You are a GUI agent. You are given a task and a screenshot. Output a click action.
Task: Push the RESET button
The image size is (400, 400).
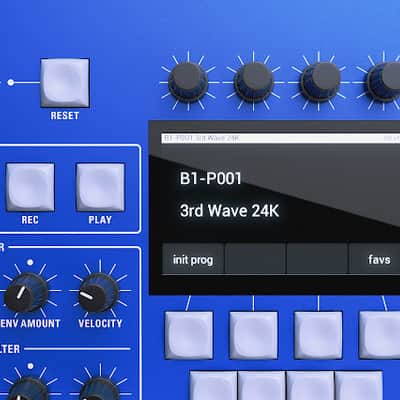pos(65,83)
